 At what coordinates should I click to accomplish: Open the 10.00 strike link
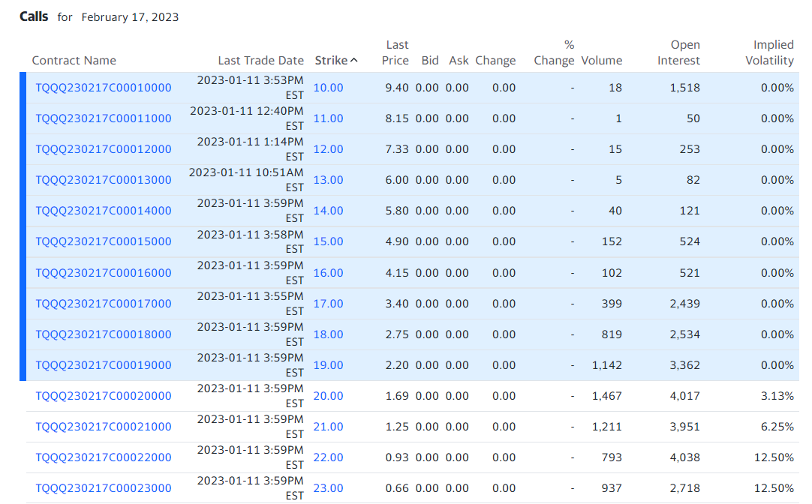[x=328, y=88]
